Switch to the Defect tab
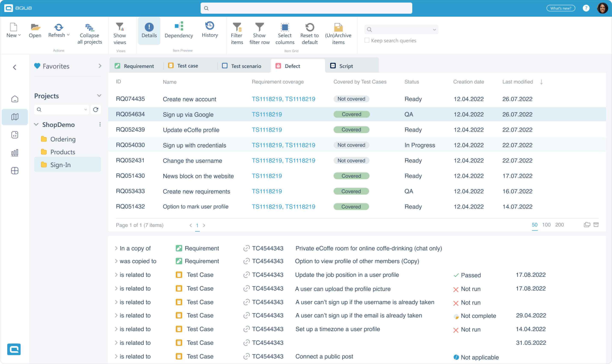This screenshot has height=364, width=612. 292,66
